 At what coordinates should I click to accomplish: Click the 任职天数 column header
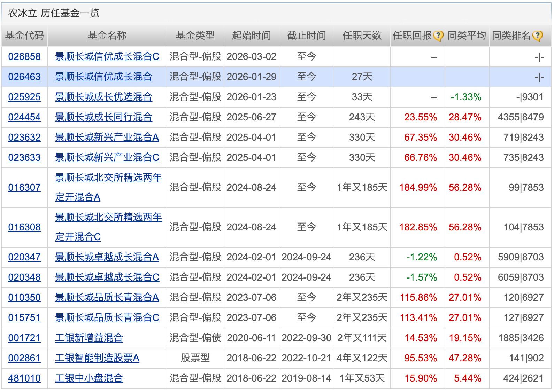click(x=362, y=36)
